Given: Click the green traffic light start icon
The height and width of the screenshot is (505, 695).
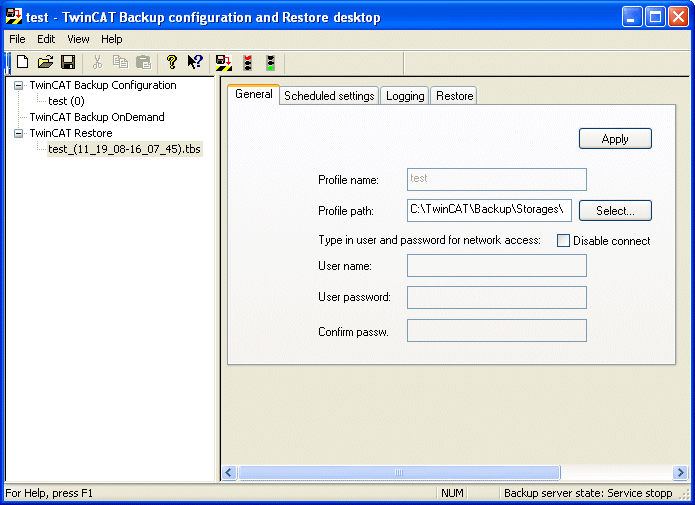Looking at the screenshot, I should coord(270,63).
